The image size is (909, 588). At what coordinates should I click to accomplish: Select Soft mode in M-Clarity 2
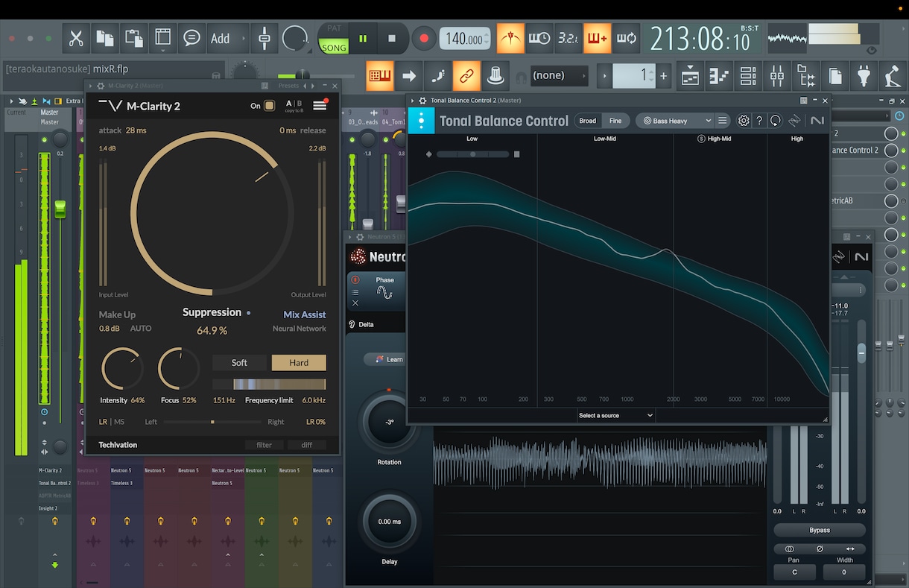[x=239, y=363]
